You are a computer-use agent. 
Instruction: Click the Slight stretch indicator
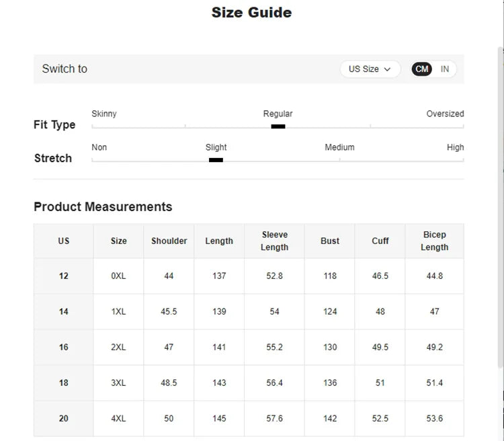[x=216, y=159]
